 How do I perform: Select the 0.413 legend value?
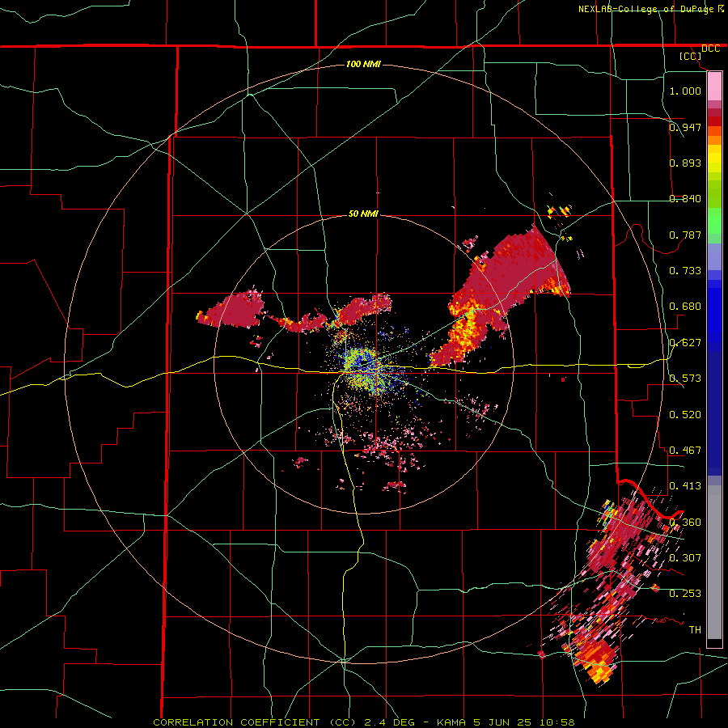pyautogui.click(x=685, y=486)
